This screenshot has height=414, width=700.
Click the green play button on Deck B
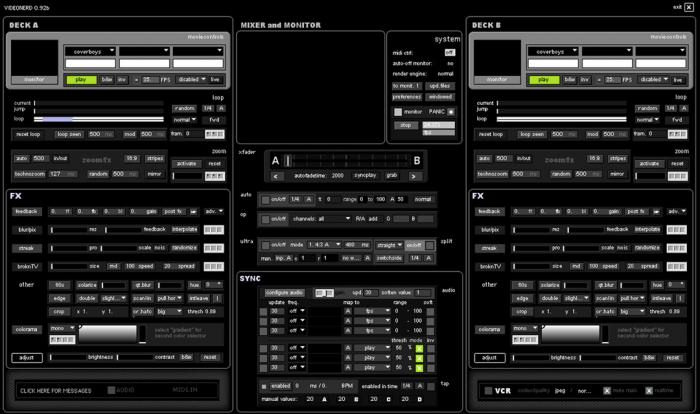pos(544,79)
